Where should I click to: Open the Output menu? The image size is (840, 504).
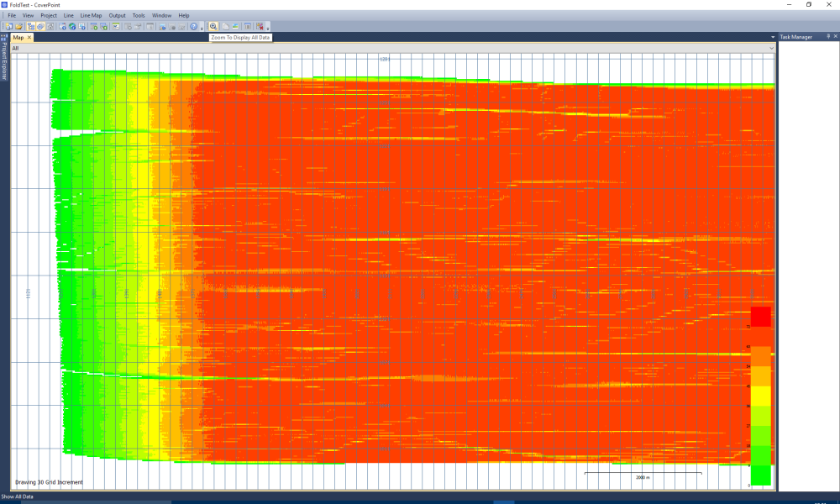click(x=117, y=15)
